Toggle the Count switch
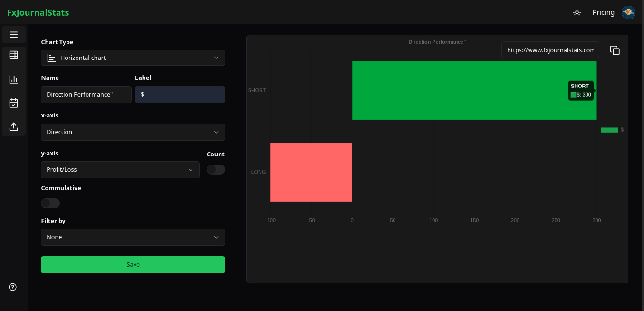Screen dimensions: 644x311 (216, 169)
